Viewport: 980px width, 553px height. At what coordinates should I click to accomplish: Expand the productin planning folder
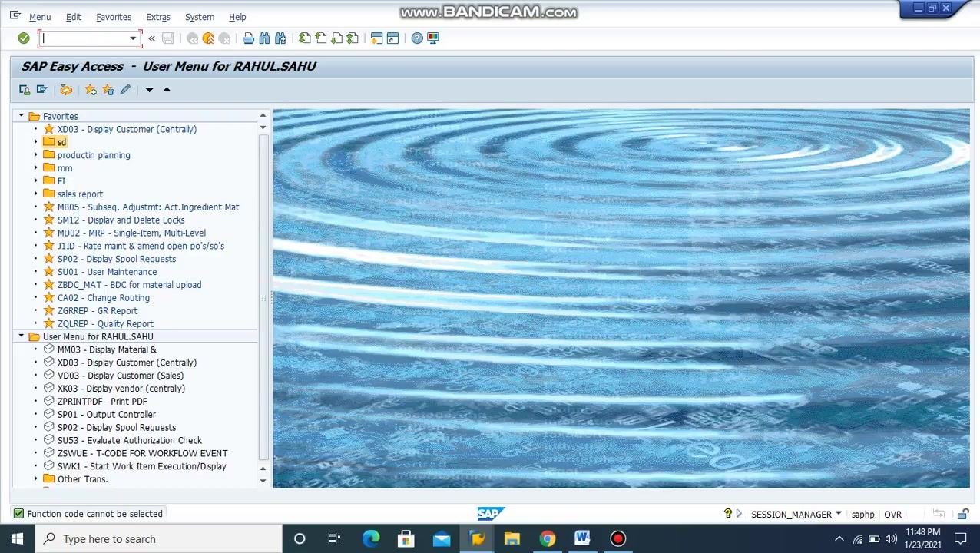[35, 155]
